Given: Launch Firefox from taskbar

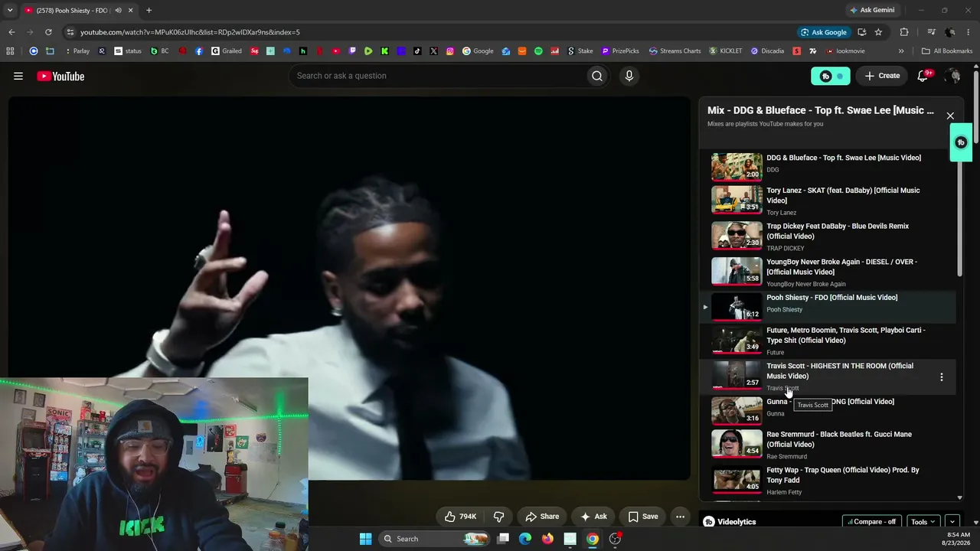Looking at the screenshot, I should (x=547, y=539).
